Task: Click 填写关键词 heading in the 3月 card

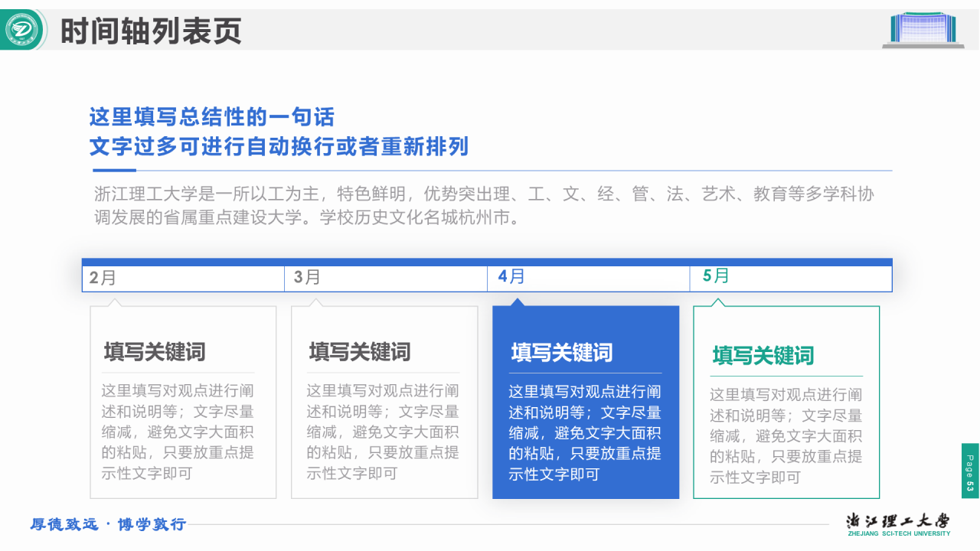Action: pos(360,352)
